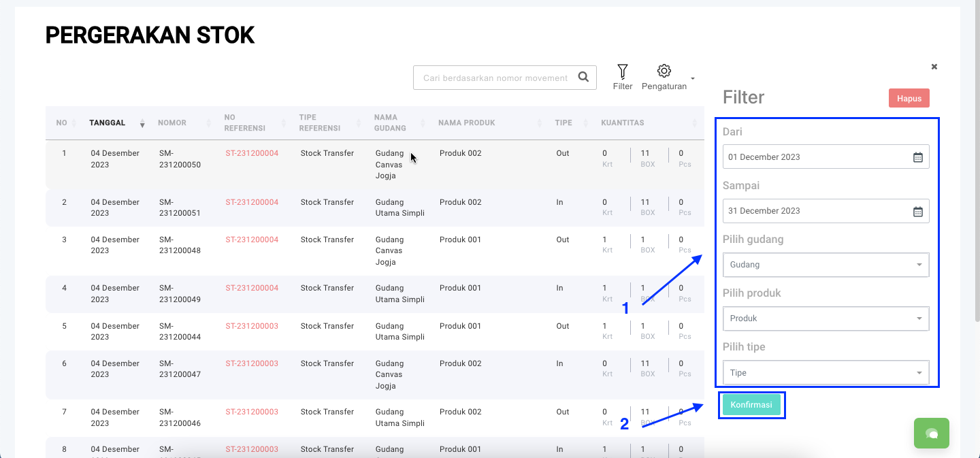Sort by the Nomor column header
The width and height of the screenshot is (980, 458).
click(172, 123)
